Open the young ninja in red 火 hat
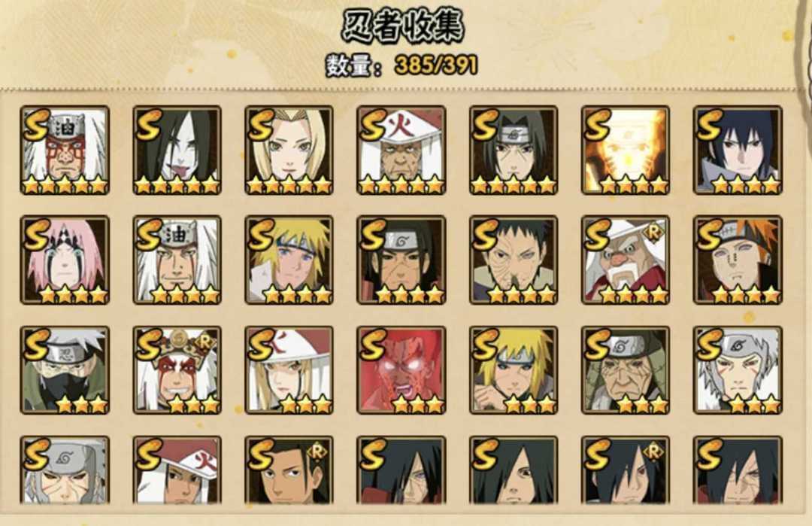Viewport: 812px width, 526px height. click(177, 470)
